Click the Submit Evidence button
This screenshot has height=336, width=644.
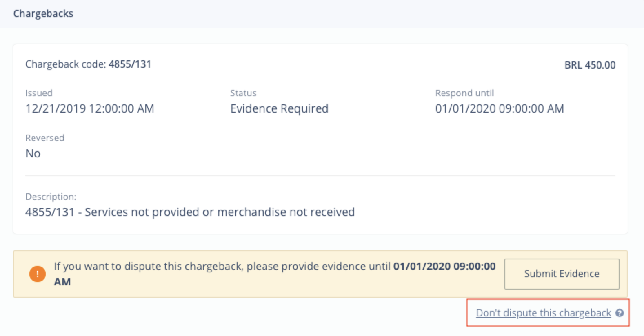562,274
